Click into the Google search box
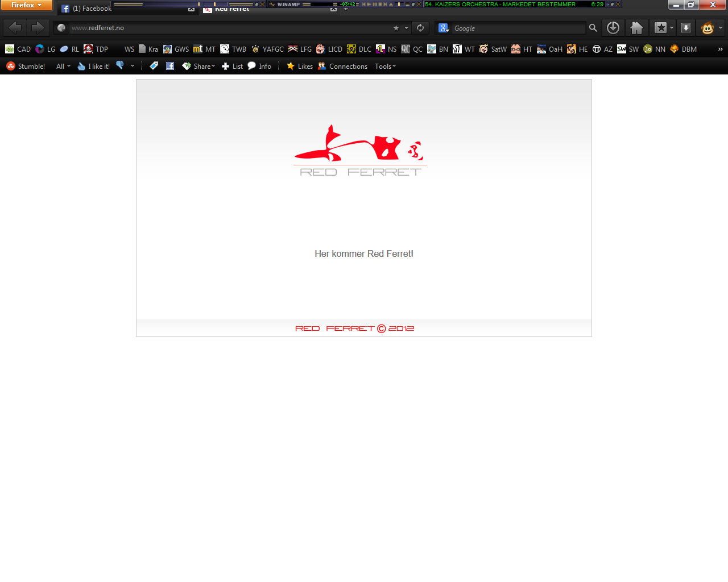The height and width of the screenshot is (582, 728). tap(518, 28)
